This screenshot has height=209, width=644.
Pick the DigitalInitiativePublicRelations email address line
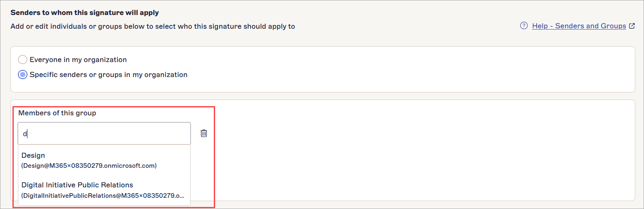(x=102, y=195)
